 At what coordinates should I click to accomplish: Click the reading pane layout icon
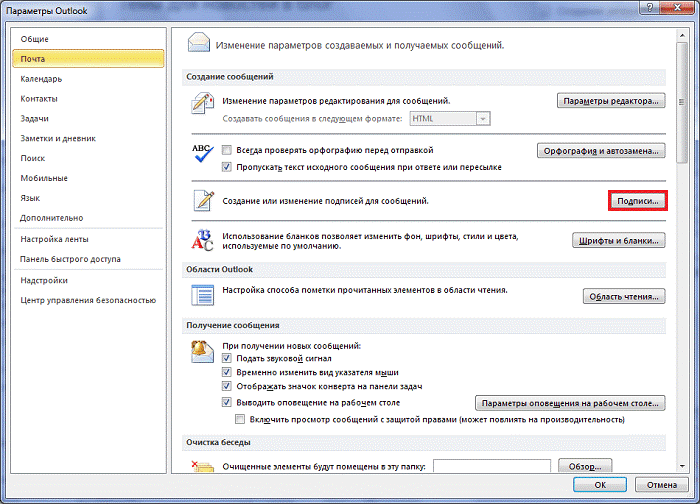pyautogui.click(x=203, y=295)
